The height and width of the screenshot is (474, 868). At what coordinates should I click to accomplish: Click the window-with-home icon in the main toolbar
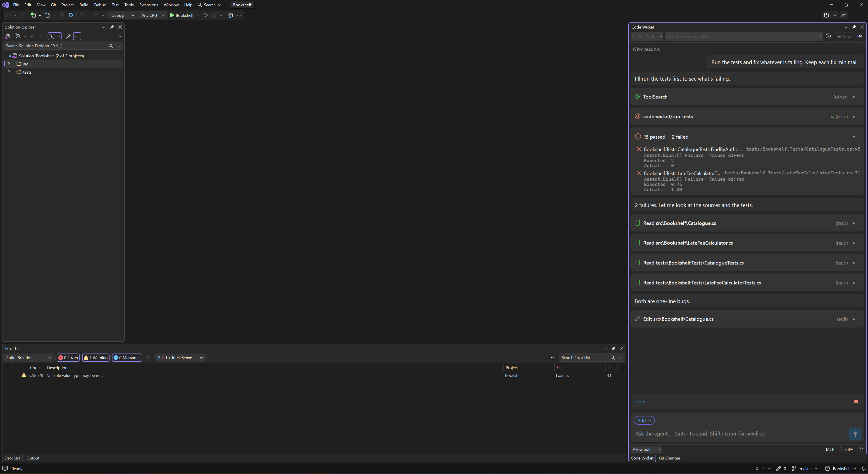231,15
